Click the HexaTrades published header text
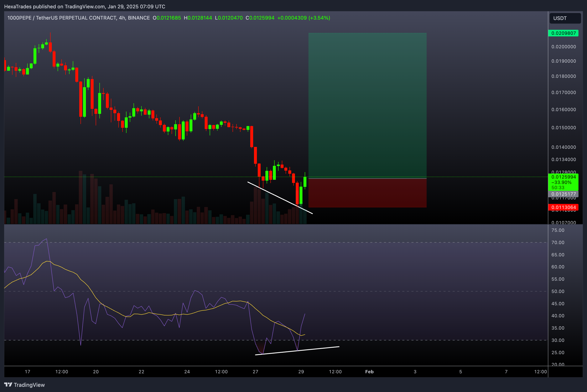 [x=85, y=6]
